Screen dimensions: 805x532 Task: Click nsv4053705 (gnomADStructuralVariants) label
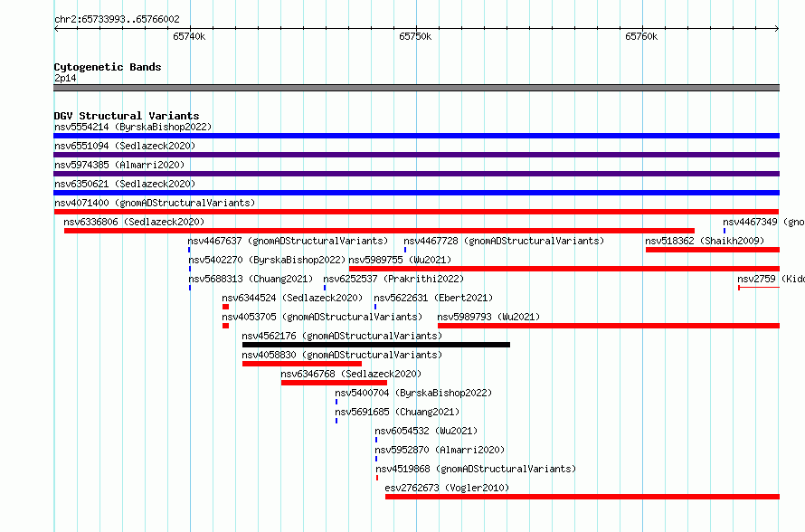(x=322, y=317)
